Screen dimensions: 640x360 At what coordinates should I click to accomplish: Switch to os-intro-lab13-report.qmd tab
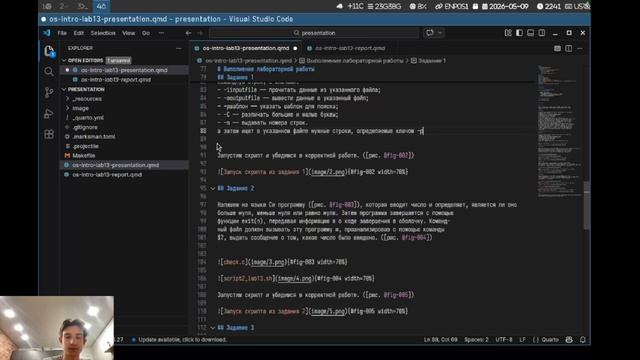[350, 48]
